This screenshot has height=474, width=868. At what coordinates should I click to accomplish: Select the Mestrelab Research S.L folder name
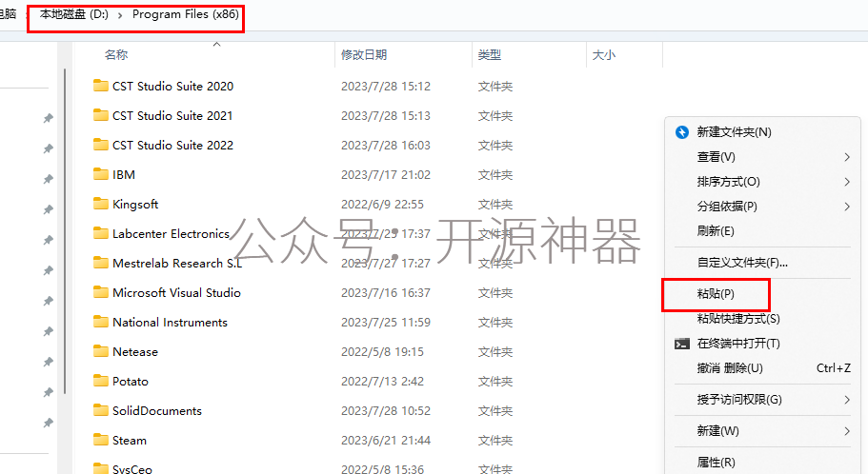pyautogui.click(x=177, y=264)
